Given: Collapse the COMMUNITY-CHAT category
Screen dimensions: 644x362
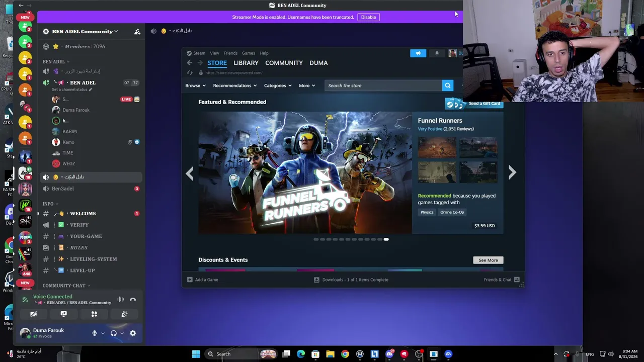Looking at the screenshot, I should (x=66, y=286).
